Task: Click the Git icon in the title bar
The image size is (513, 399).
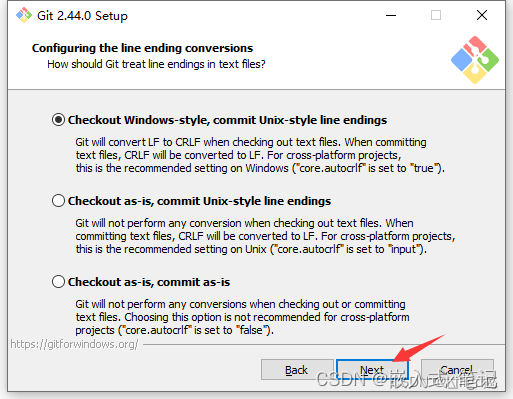Action: click(24, 15)
